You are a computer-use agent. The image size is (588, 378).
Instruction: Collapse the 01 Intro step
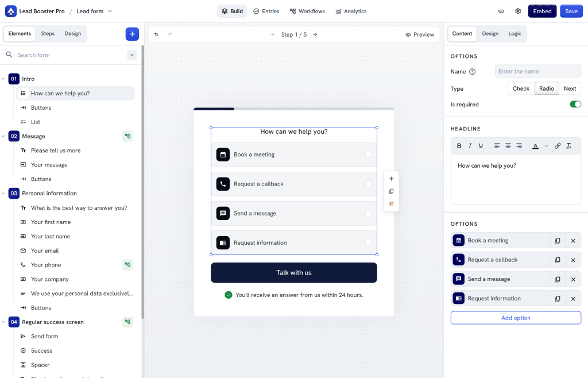coord(3,79)
